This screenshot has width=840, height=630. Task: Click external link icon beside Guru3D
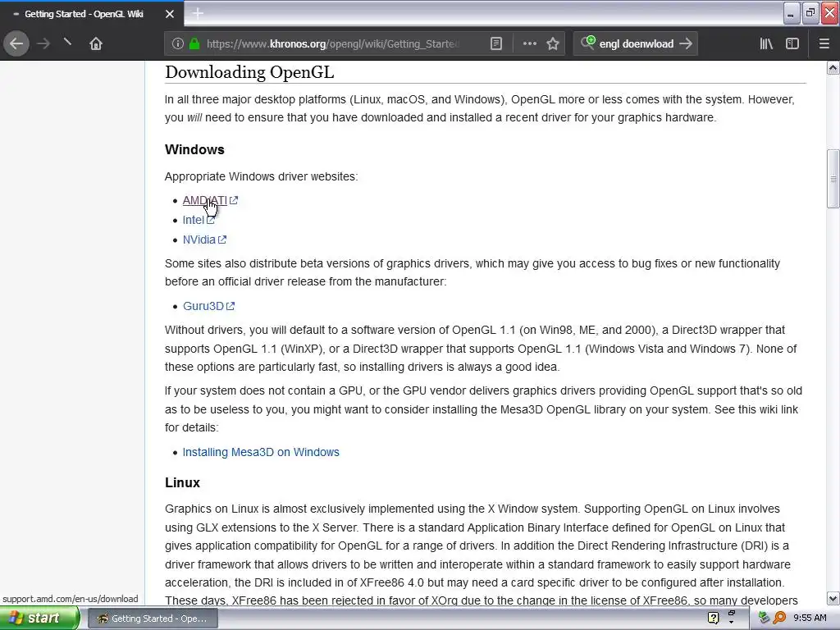click(x=231, y=307)
